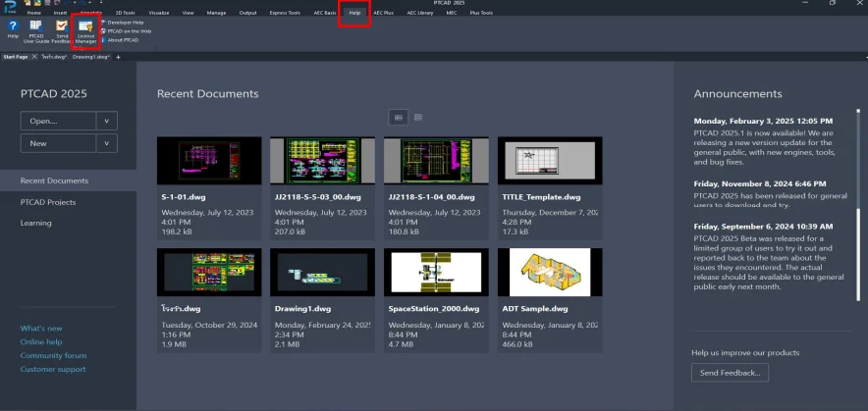This screenshot has width=868, height=411.
Task: Click the November 8, 2024 announcement heading
Action: click(x=760, y=183)
